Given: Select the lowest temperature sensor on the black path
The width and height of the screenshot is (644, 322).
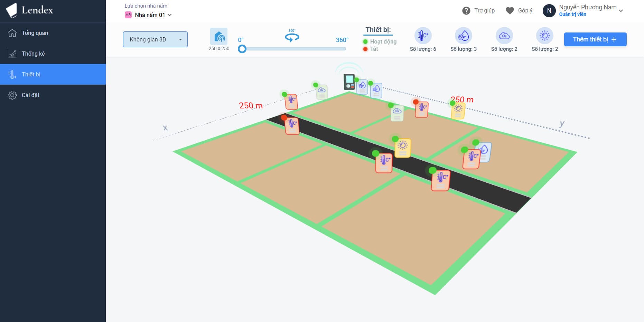Looking at the screenshot, I should [x=441, y=180].
